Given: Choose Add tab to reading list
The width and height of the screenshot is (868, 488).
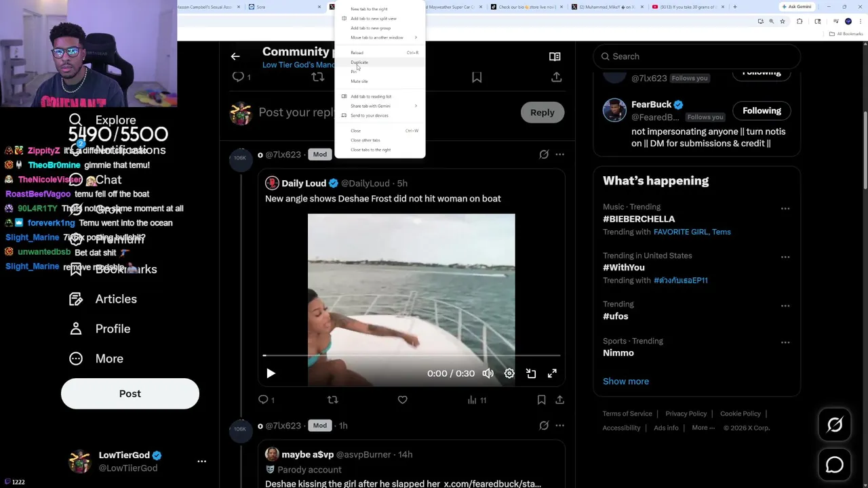Looking at the screenshot, I should click(380, 96).
